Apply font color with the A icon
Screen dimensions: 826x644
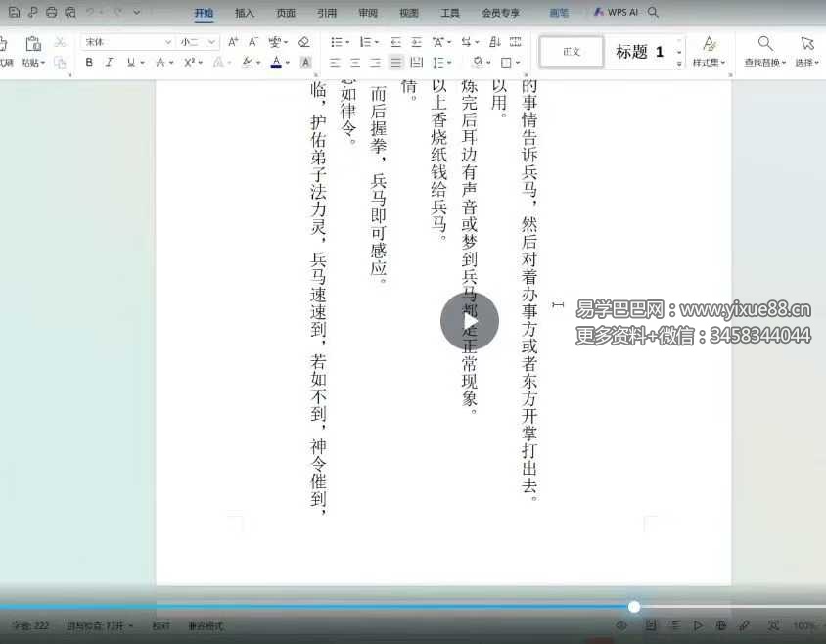[277, 63]
